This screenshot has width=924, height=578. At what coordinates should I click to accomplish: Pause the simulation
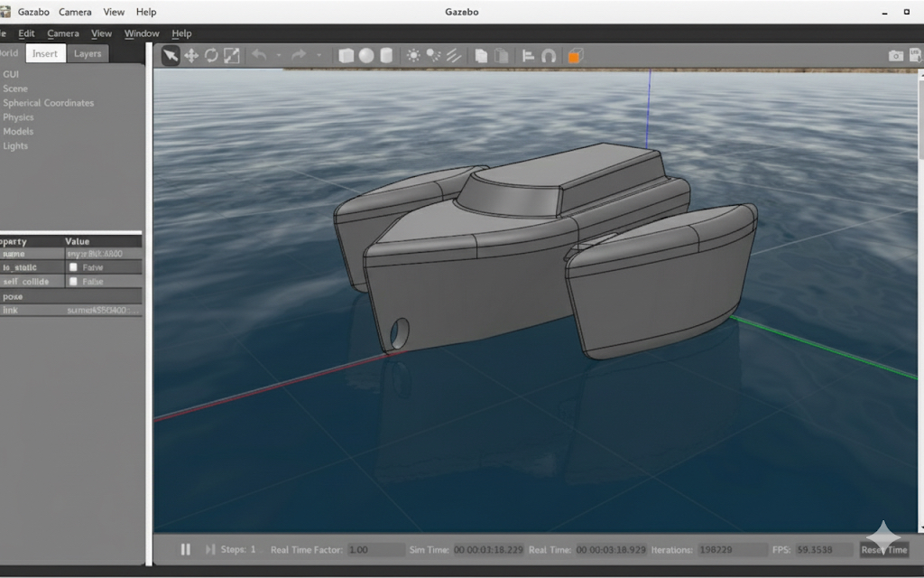click(x=186, y=549)
